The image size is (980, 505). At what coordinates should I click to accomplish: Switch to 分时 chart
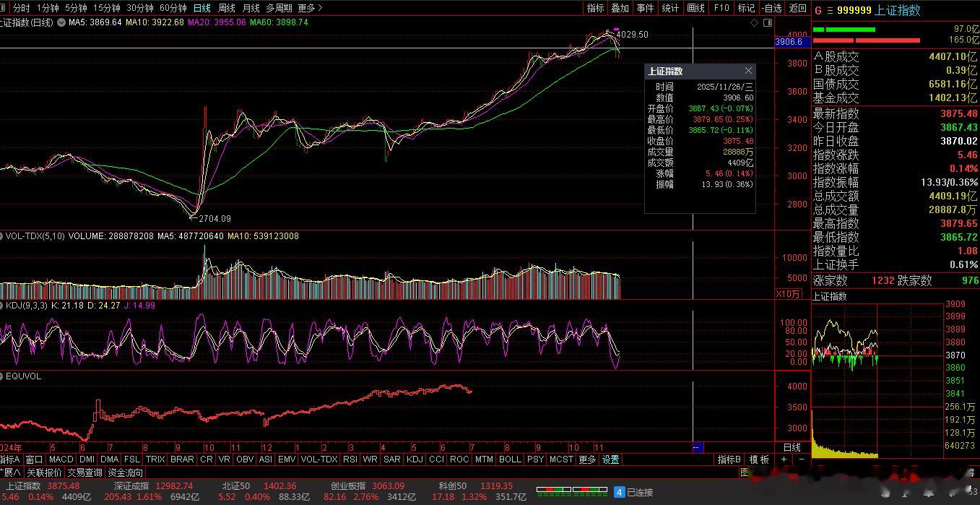pos(22,8)
